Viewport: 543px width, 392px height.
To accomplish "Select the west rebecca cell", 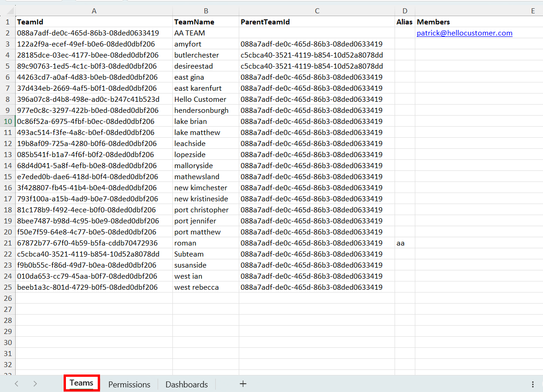I will pyautogui.click(x=206, y=287).
